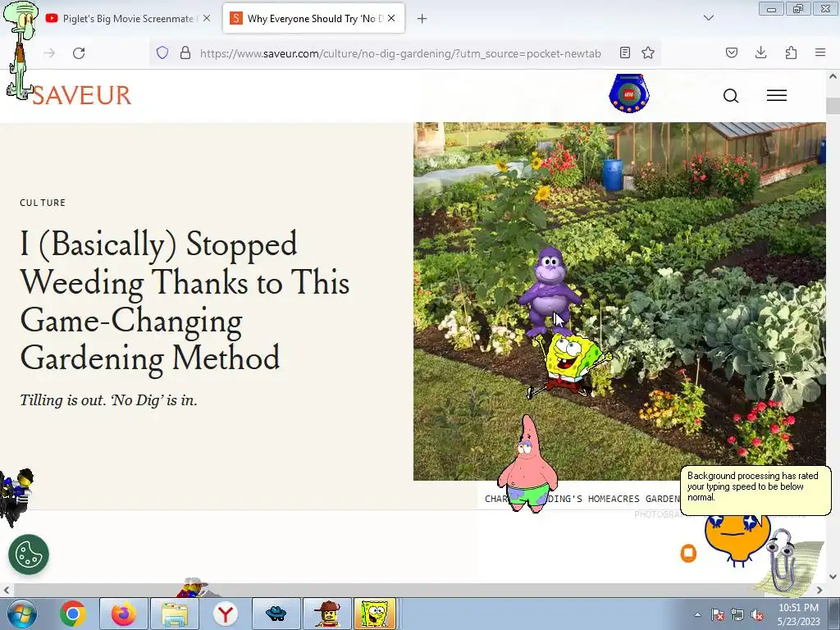The height and width of the screenshot is (630, 840).
Task: Click the forward navigation arrow
Action: pyautogui.click(x=49, y=53)
